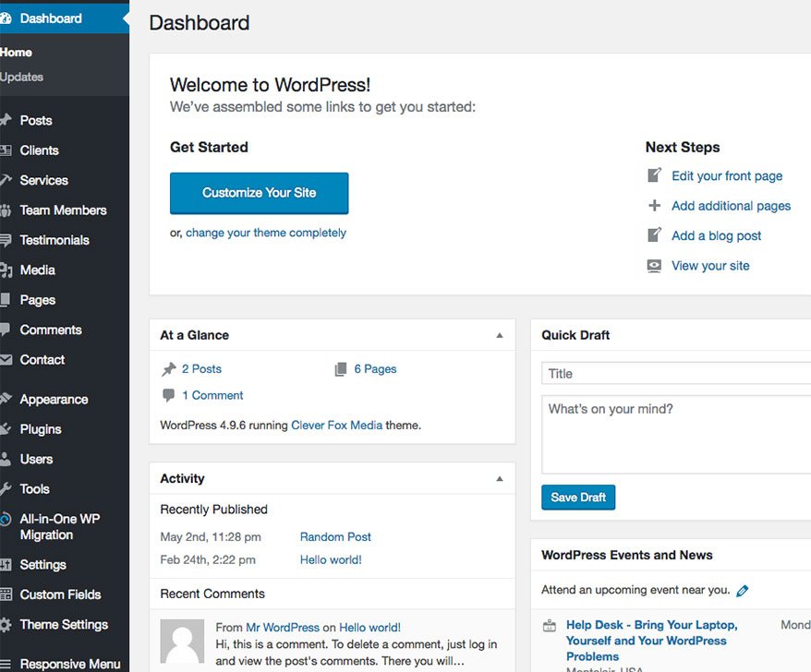
Task: Open the Help Desk event link
Action: (652, 641)
